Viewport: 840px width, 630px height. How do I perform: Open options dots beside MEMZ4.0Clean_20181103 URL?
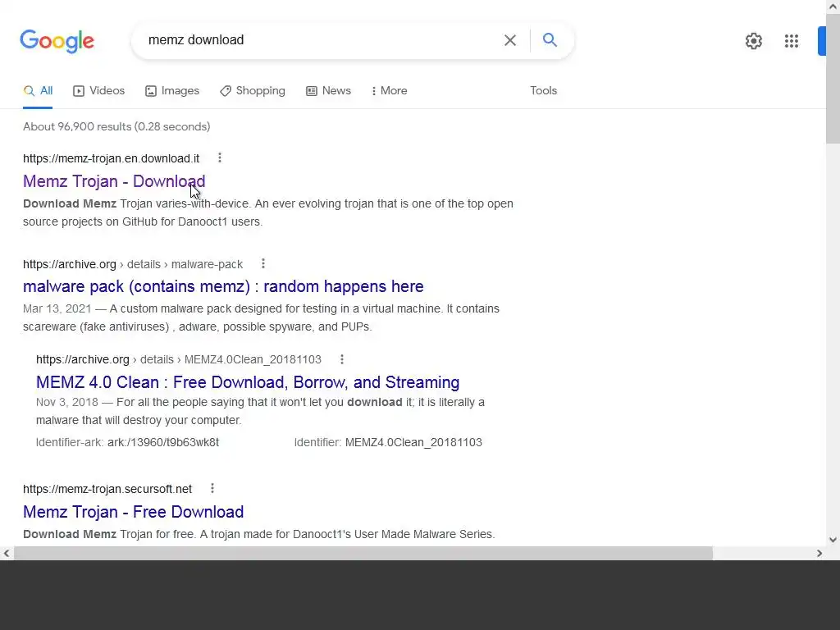pyautogui.click(x=342, y=359)
